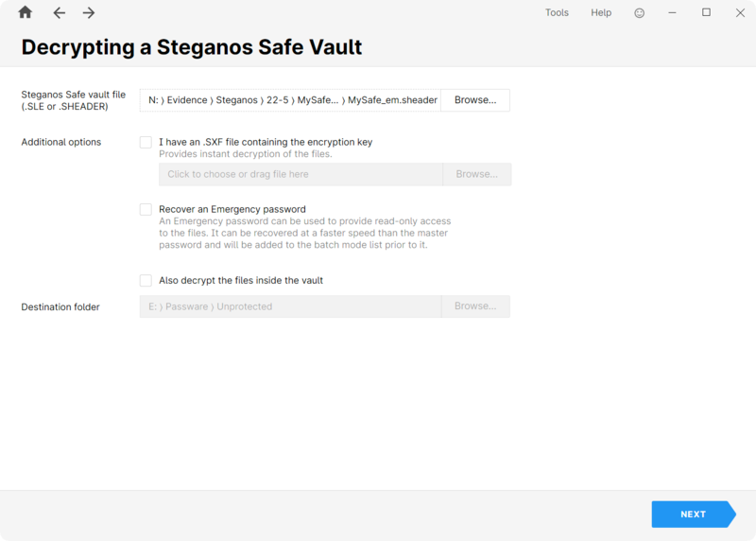The image size is (756, 541).
Task: Close the application window
Action: click(x=740, y=13)
